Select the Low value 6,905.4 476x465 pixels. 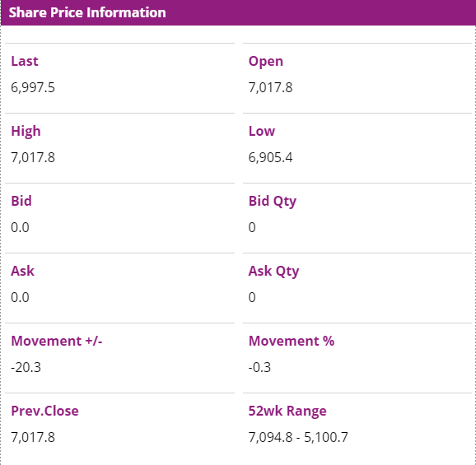tap(270, 158)
